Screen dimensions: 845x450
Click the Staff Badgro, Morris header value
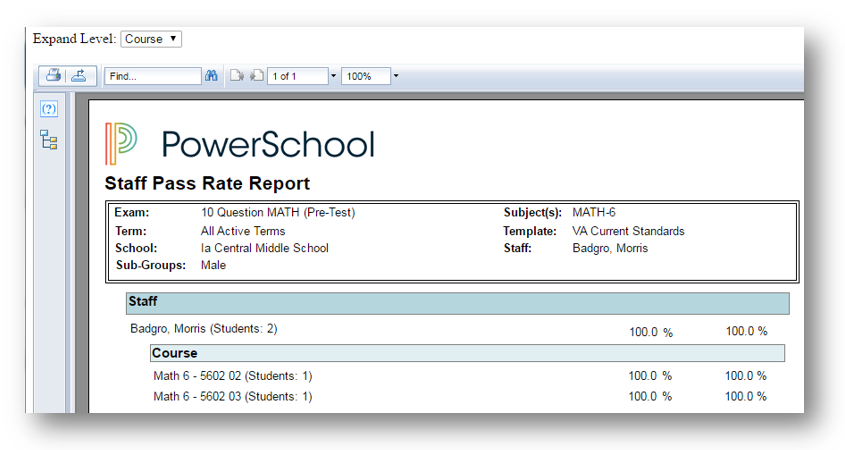point(610,248)
